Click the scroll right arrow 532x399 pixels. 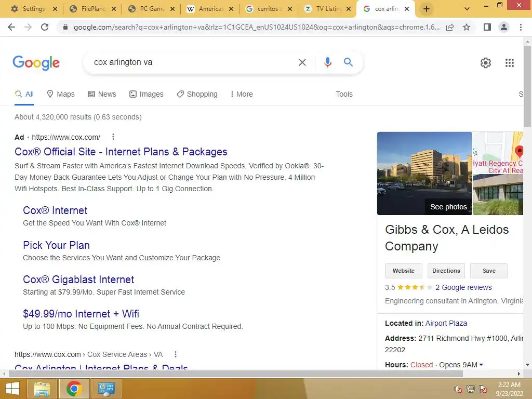519,374
